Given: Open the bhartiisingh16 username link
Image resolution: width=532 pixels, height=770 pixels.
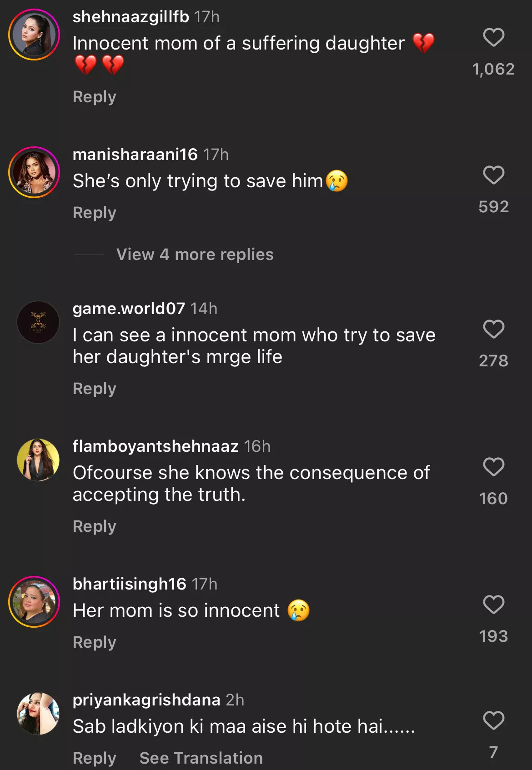Looking at the screenshot, I should click(130, 584).
